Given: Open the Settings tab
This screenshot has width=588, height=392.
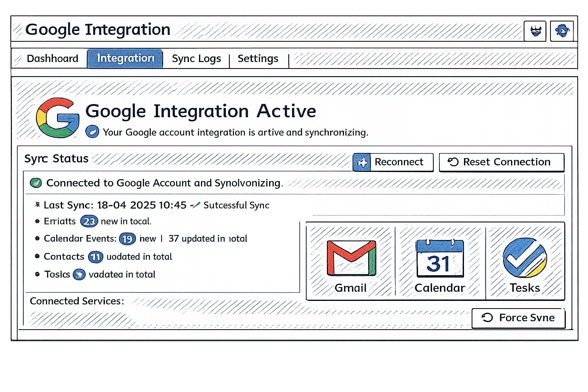Looking at the screenshot, I should click(x=258, y=59).
